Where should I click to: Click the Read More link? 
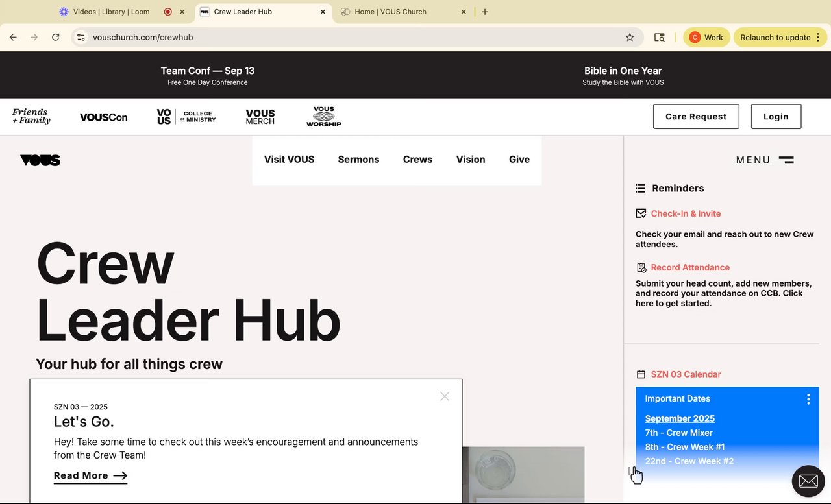coord(90,476)
